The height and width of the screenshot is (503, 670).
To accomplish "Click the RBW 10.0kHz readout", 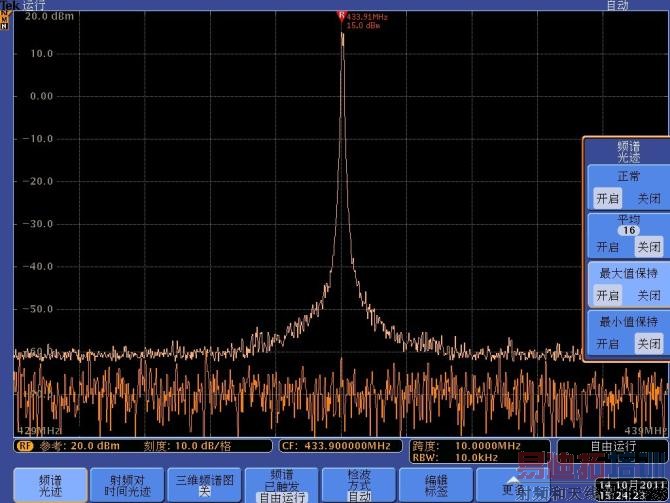I will pyautogui.click(x=455, y=457).
